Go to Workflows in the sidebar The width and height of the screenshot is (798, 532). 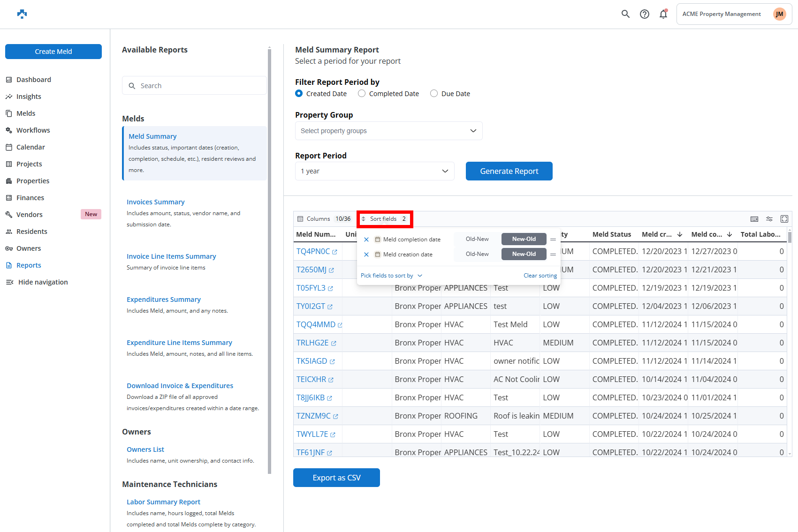(33, 130)
